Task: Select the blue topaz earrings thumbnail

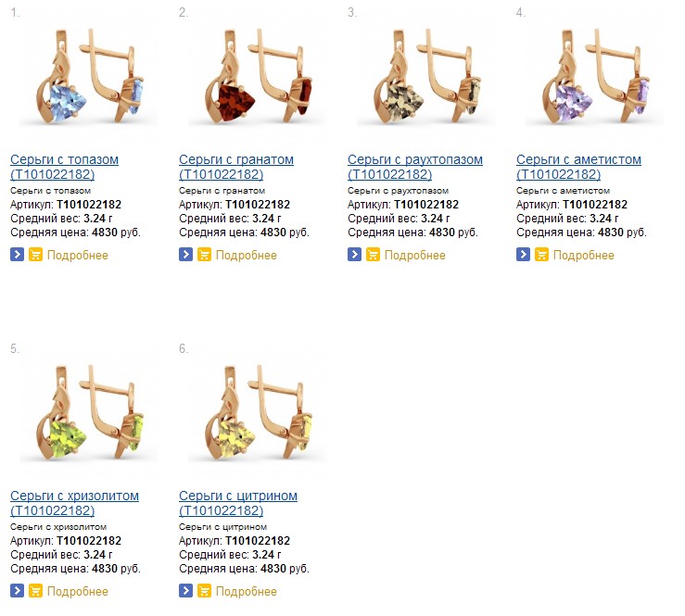Action: [x=89, y=78]
